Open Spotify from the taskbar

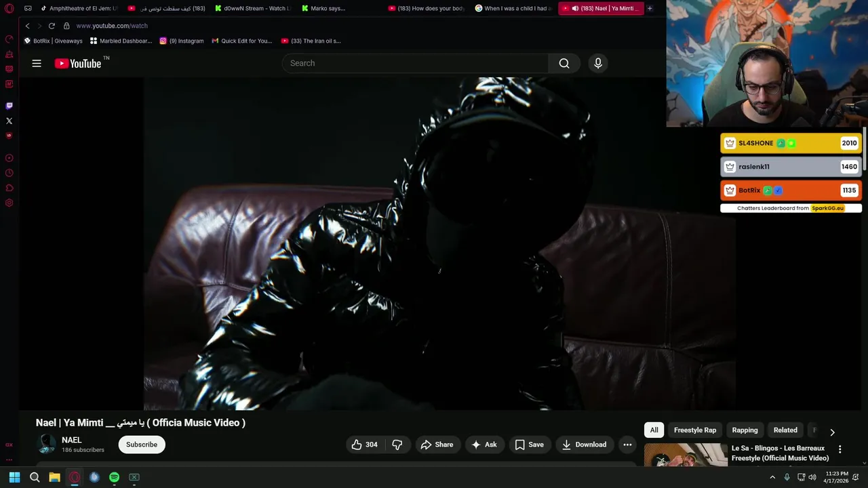[x=114, y=477]
